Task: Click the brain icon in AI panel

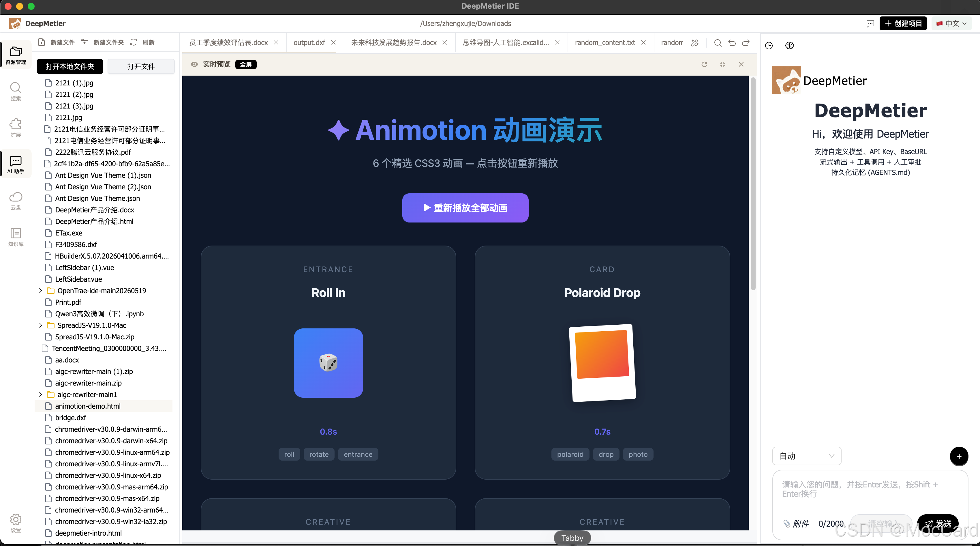Action: point(789,45)
